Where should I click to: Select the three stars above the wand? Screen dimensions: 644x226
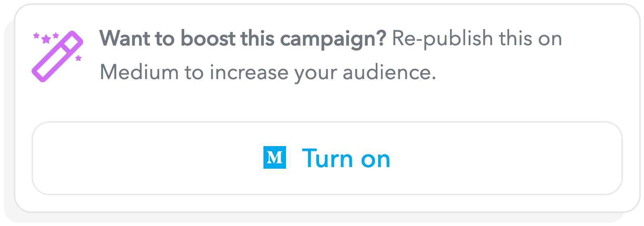[x=46, y=38]
